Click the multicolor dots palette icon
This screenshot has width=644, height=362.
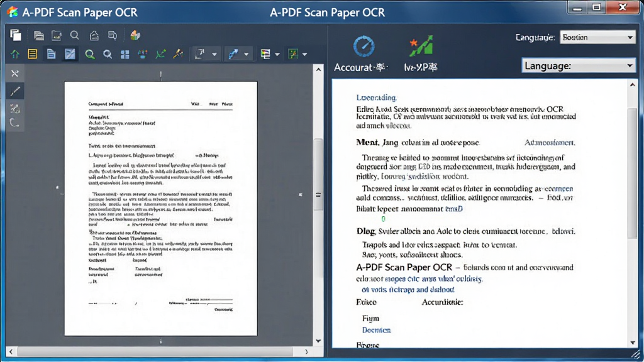point(143,54)
